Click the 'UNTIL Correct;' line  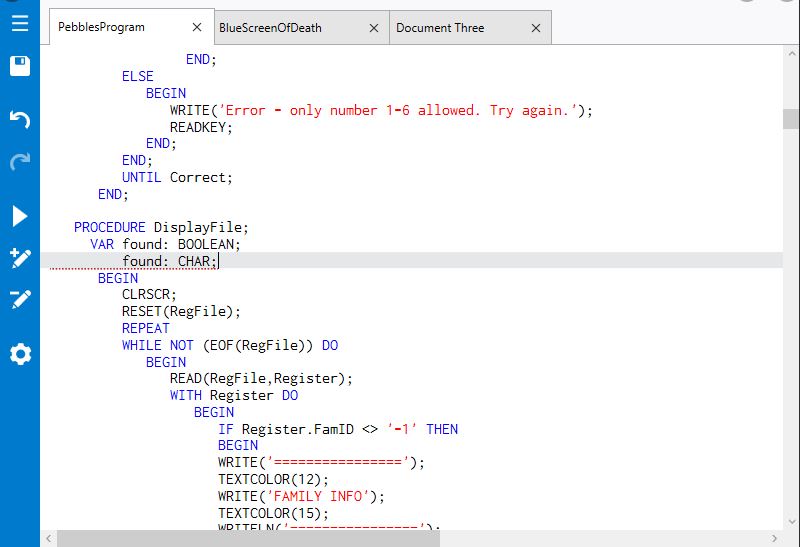click(x=177, y=177)
